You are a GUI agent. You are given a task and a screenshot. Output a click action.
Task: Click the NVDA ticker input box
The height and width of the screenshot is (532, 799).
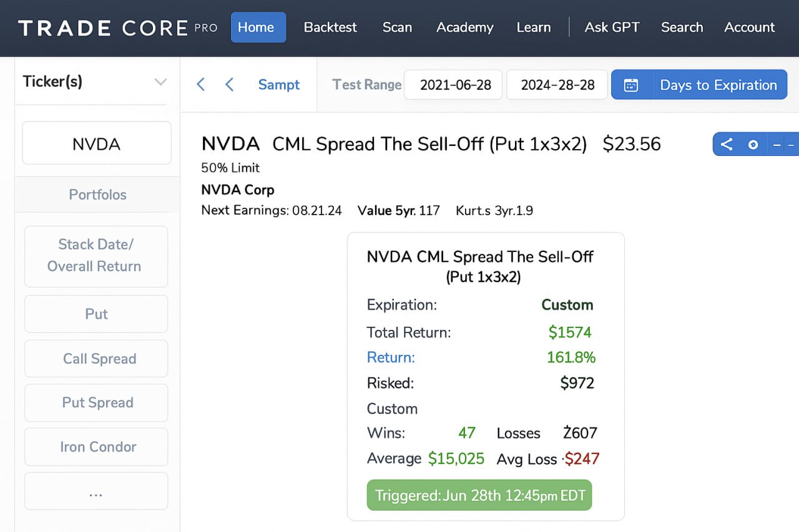tap(96, 143)
